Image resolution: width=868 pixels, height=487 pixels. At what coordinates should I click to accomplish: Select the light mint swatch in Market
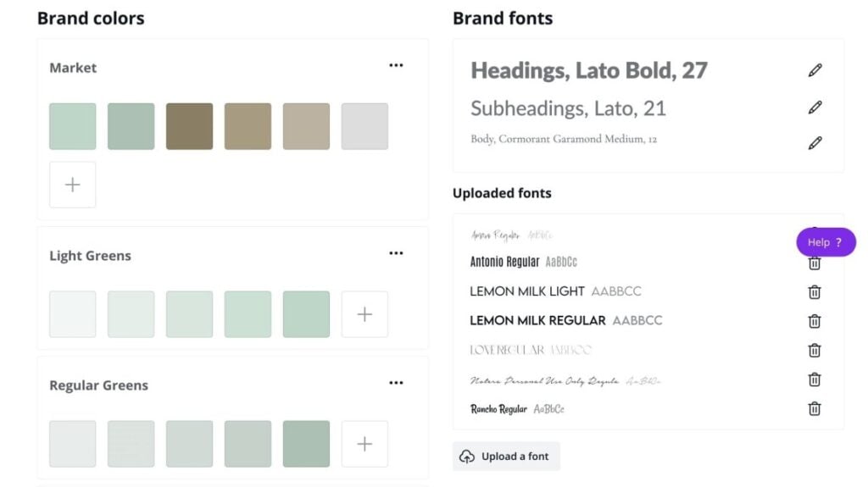[x=73, y=126]
